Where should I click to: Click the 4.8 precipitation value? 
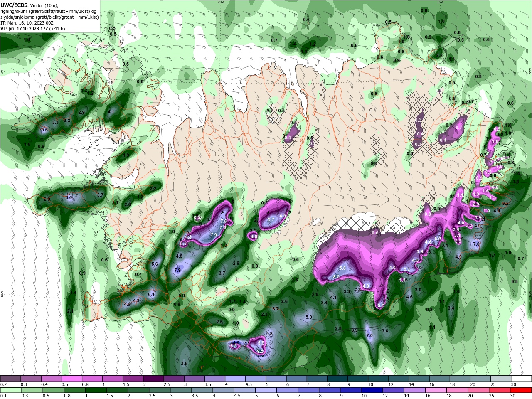(179, 256)
